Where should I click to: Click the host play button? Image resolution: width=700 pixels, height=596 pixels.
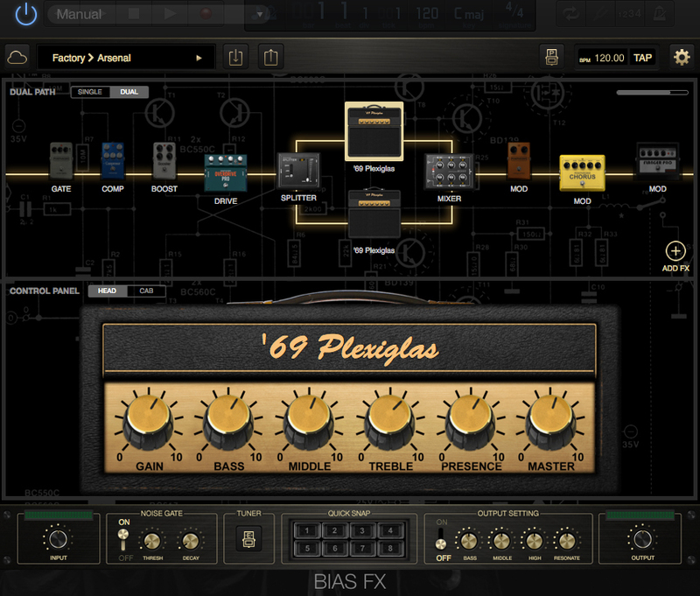click(x=170, y=14)
